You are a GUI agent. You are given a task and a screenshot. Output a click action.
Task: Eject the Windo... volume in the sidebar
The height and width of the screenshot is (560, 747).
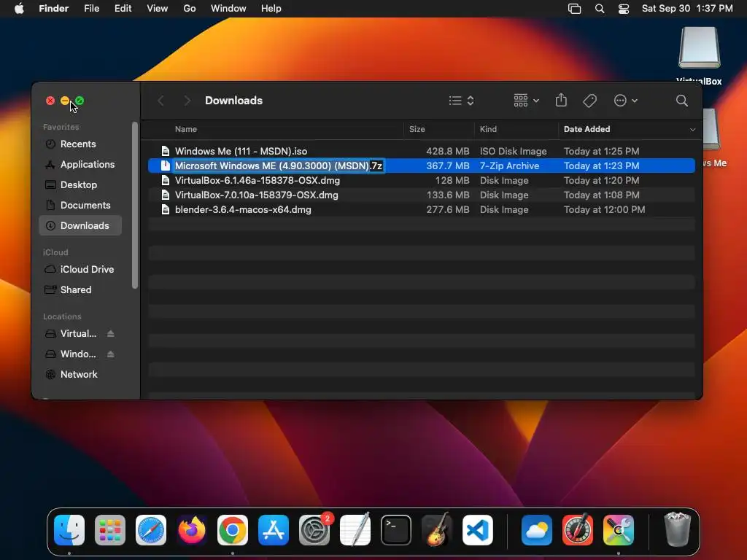[111, 354]
